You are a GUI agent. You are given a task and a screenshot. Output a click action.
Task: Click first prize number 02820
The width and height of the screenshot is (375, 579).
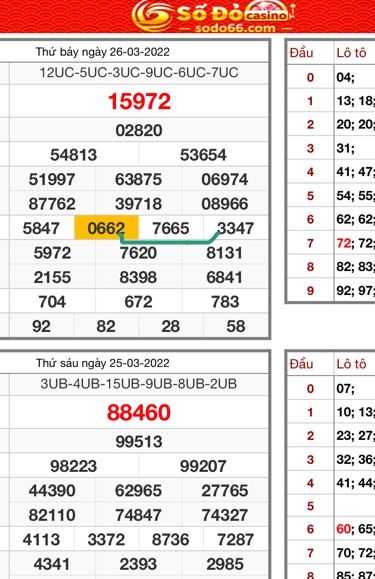click(139, 130)
